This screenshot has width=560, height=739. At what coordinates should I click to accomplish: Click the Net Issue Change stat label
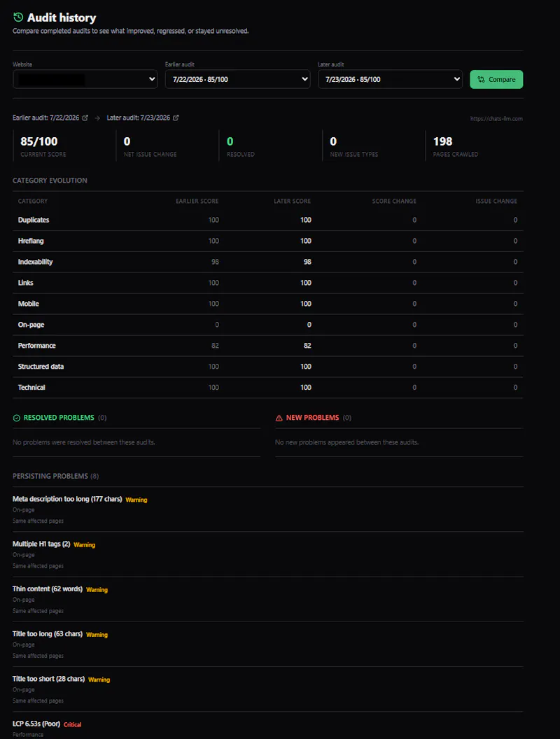point(150,155)
